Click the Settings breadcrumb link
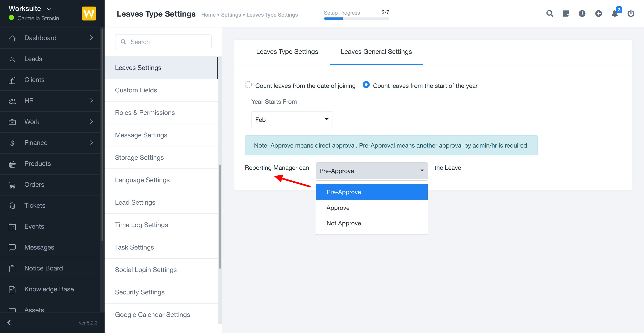Viewport: 644px width, 333px height. pos(231,15)
